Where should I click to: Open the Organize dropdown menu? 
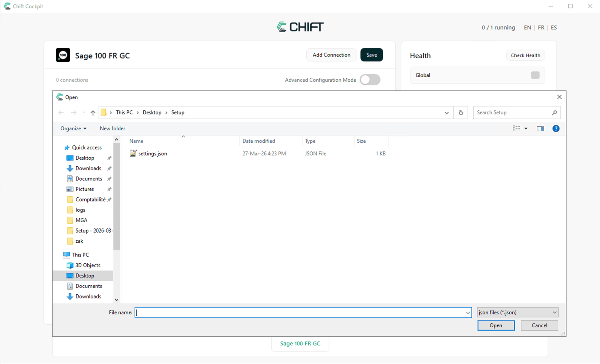(73, 128)
